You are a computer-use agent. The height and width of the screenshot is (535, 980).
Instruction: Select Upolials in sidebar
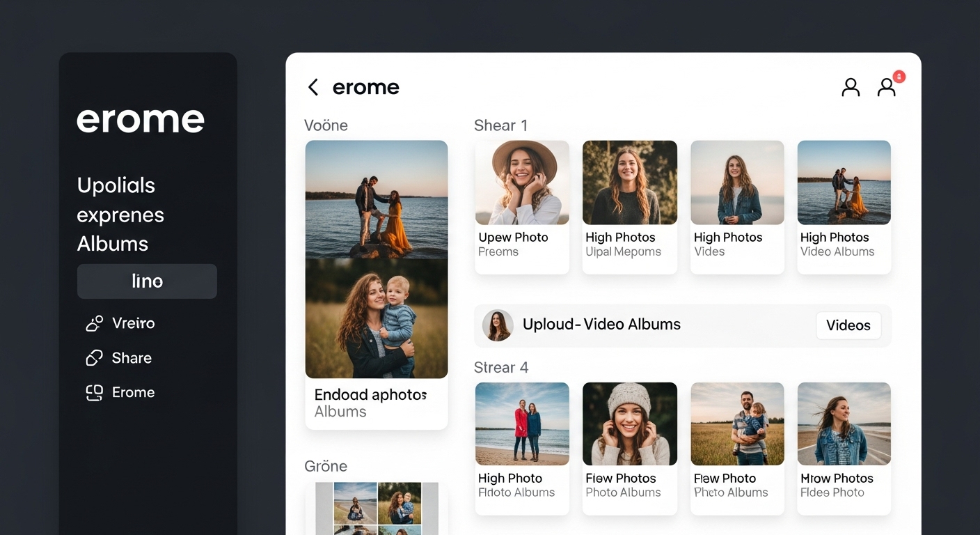pos(116,185)
